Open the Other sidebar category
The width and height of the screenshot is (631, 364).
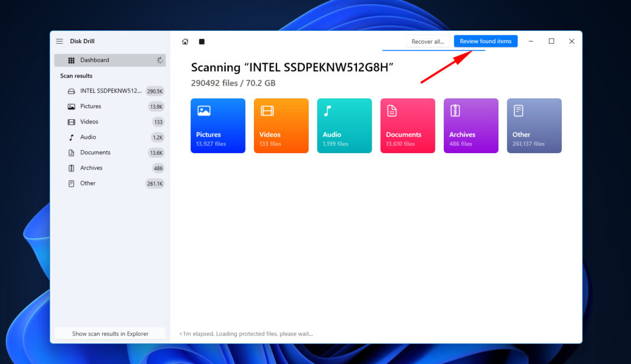coord(87,183)
